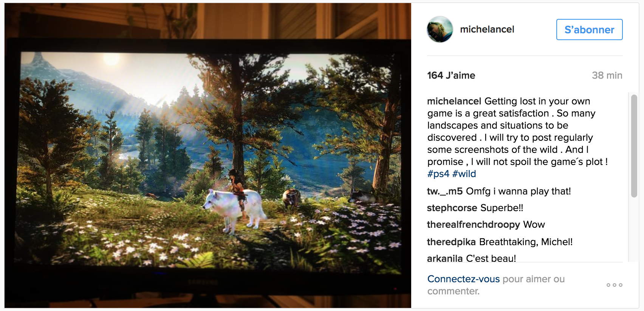The height and width of the screenshot is (311, 644).
Task: Open michelancel's name in the caption
Action: pyautogui.click(x=454, y=101)
